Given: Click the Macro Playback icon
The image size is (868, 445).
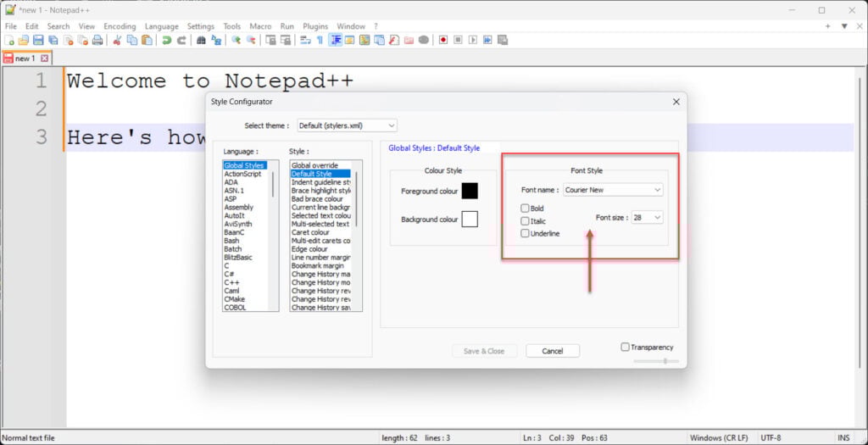Looking at the screenshot, I should point(473,40).
